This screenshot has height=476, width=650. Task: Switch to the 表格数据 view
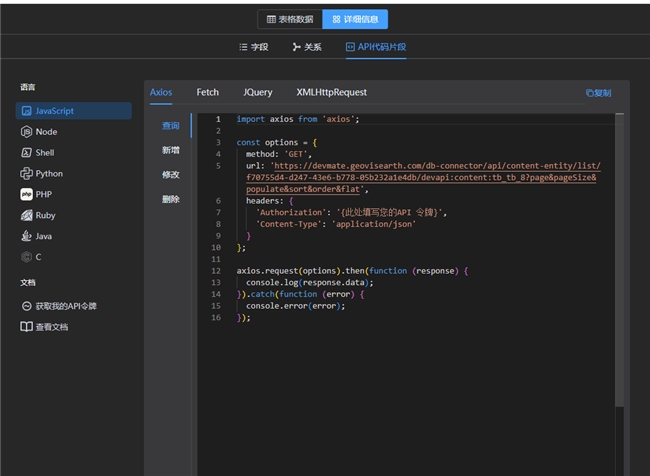[x=290, y=19]
